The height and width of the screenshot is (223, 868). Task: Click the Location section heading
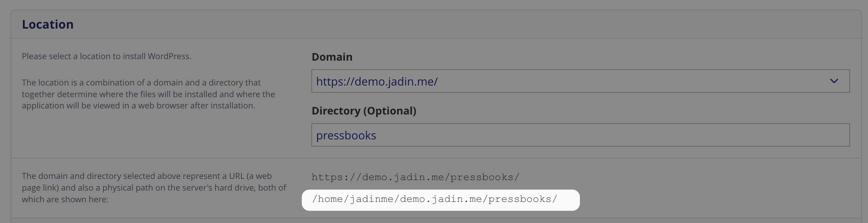(x=48, y=24)
